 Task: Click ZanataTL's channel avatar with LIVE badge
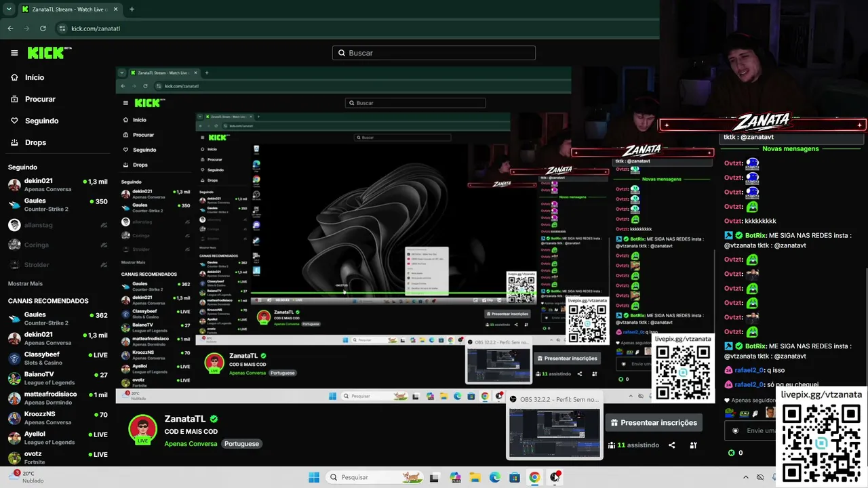pos(142,430)
